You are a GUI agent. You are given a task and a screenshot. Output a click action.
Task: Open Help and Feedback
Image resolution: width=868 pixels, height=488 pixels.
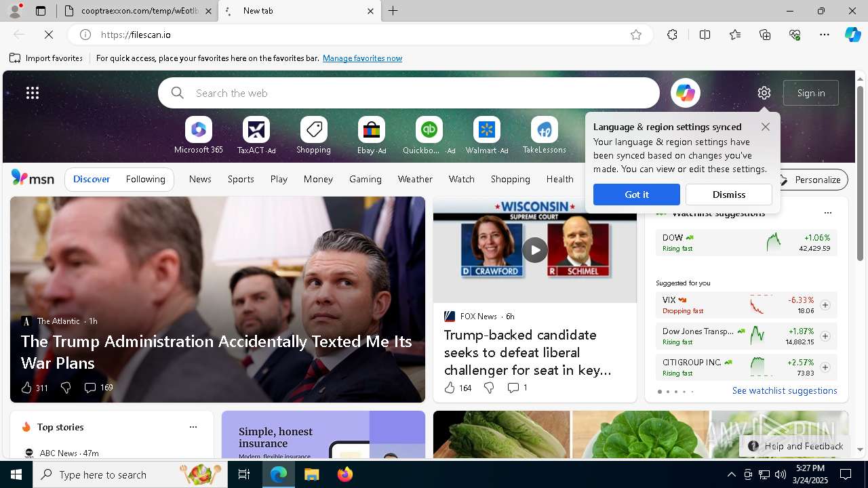click(x=795, y=446)
